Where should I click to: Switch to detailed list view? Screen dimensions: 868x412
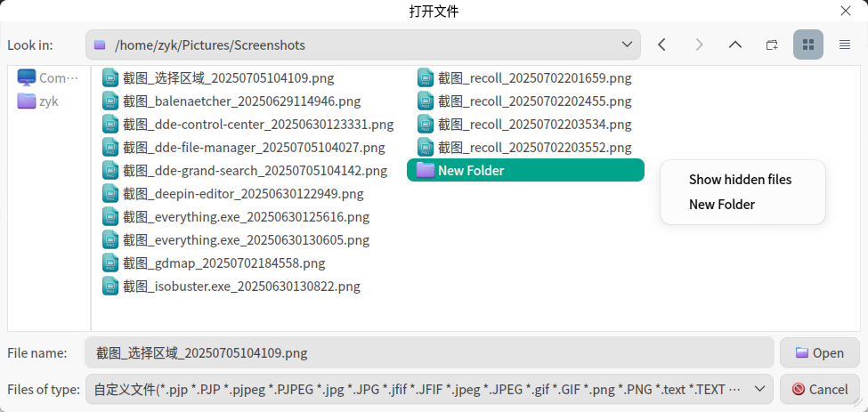click(845, 44)
